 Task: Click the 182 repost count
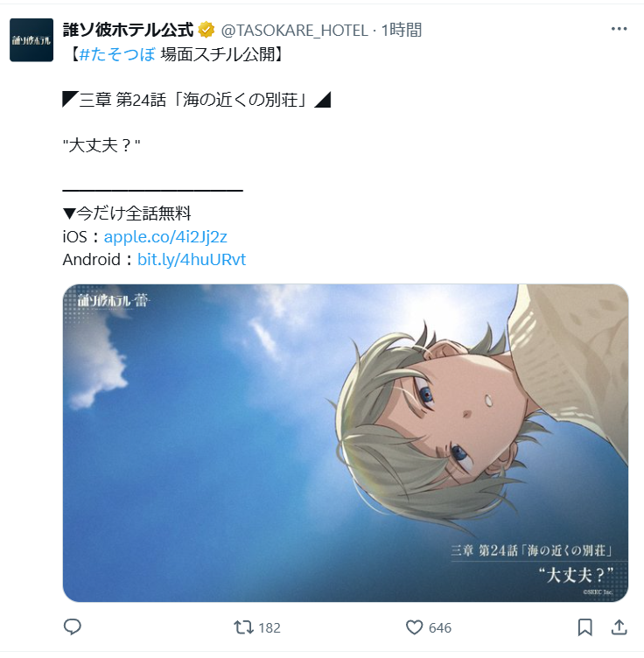(x=269, y=627)
